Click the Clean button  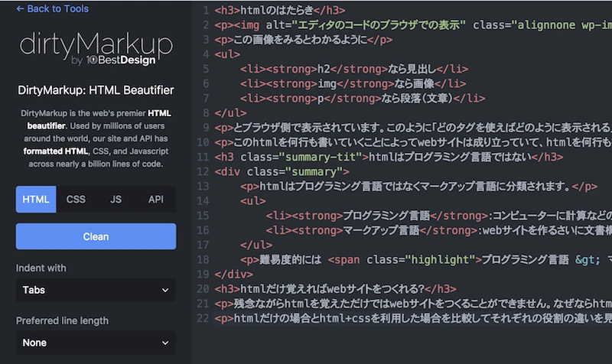96,236
